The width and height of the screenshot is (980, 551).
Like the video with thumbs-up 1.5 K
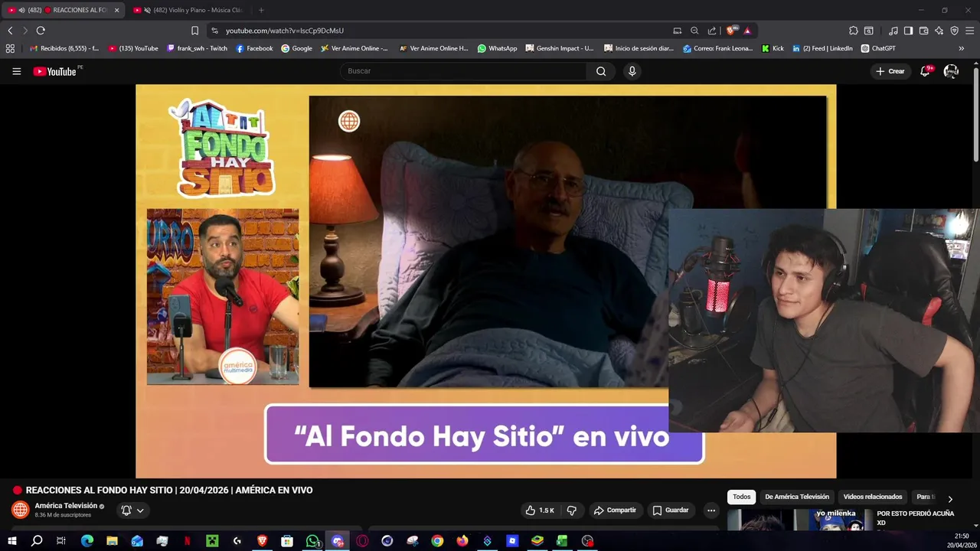point(540,510)
